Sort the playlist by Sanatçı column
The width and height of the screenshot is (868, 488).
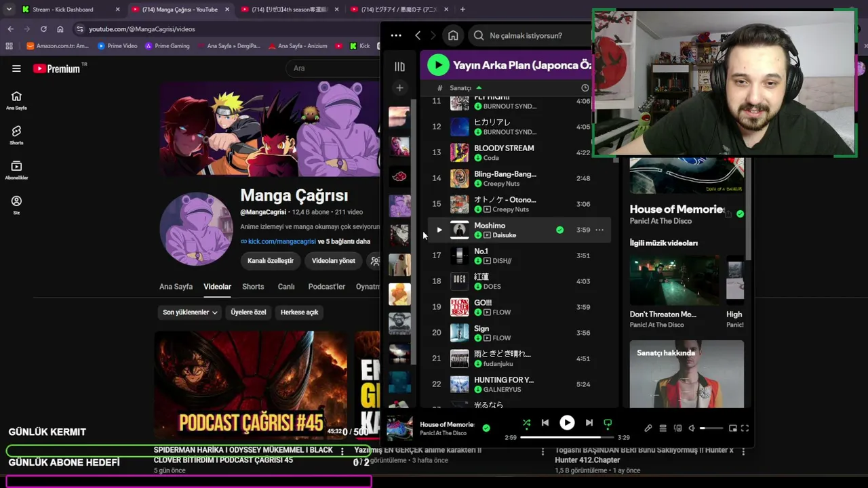click(465, 87)
